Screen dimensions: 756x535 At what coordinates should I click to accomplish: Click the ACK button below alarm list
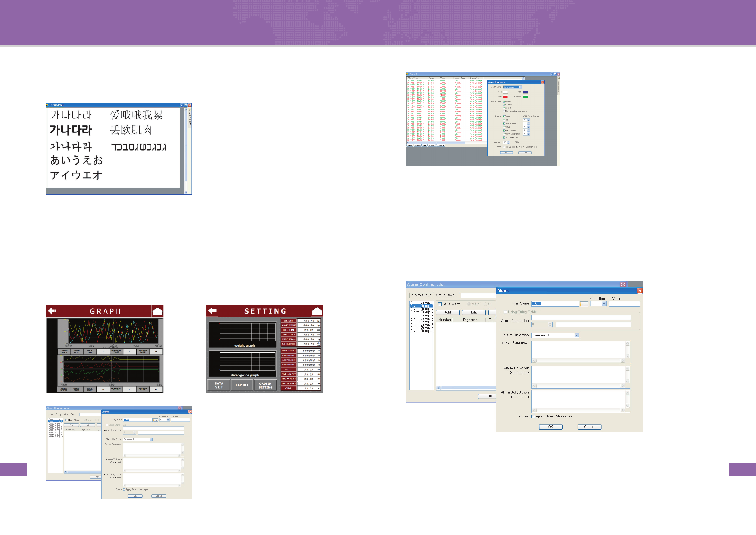(425, 145)
